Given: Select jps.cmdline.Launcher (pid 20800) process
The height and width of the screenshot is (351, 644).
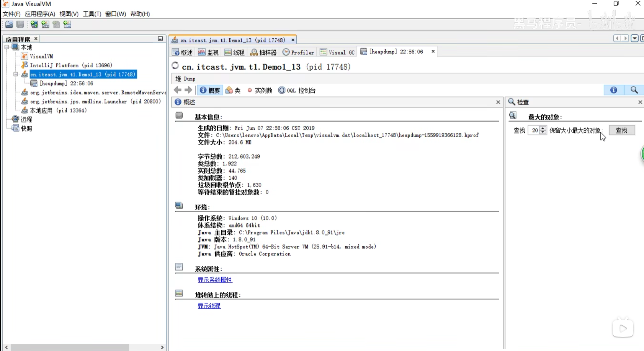Looking at the screenshot, I should tap(96, 101).
